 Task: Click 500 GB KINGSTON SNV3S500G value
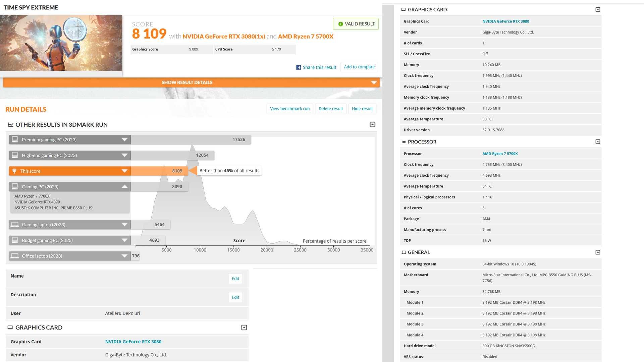pyautogui.click(x=508, y=346)
